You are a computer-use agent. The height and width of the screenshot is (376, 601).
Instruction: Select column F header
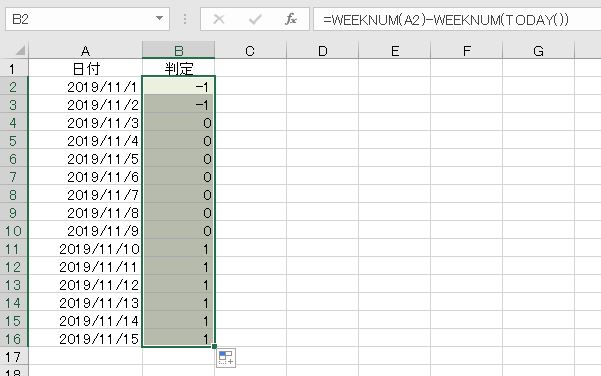tap(466, 50)
